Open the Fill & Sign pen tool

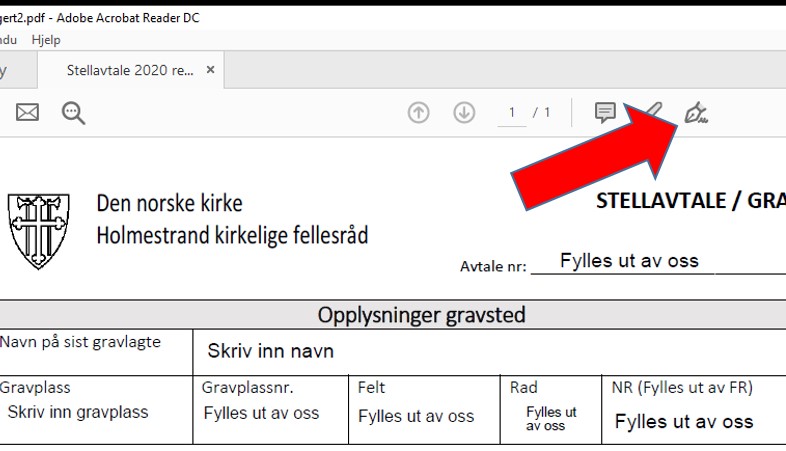696,113
